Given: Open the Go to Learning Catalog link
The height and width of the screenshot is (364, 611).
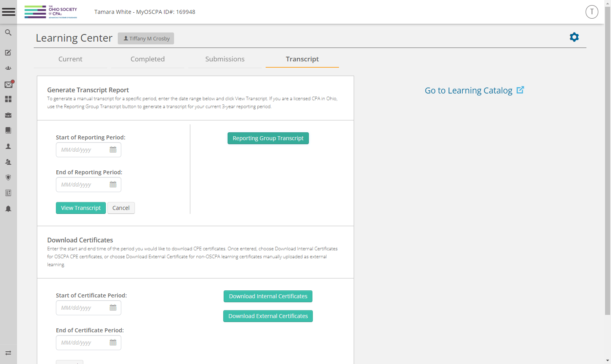Looking at the screenshot, I should pos(474,90).
